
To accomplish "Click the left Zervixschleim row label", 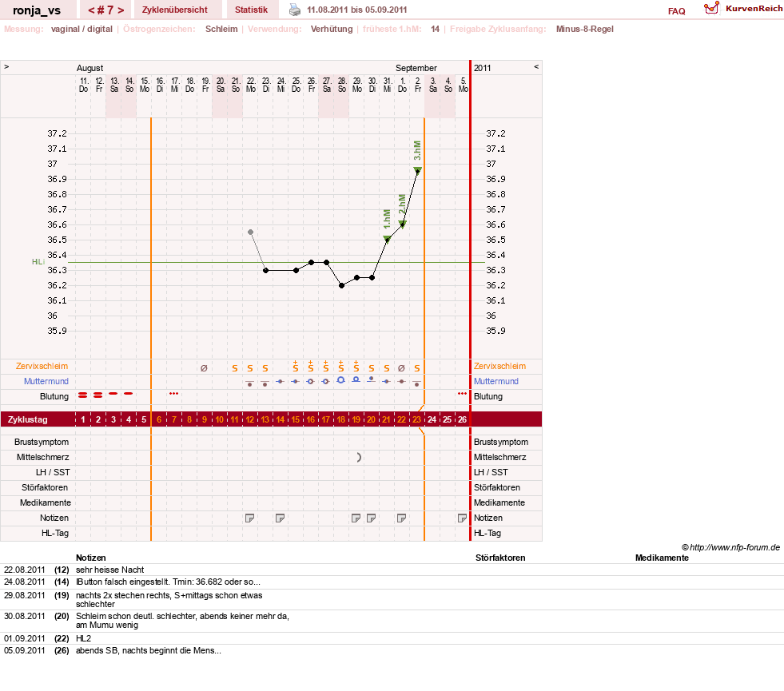I will 42,366.
